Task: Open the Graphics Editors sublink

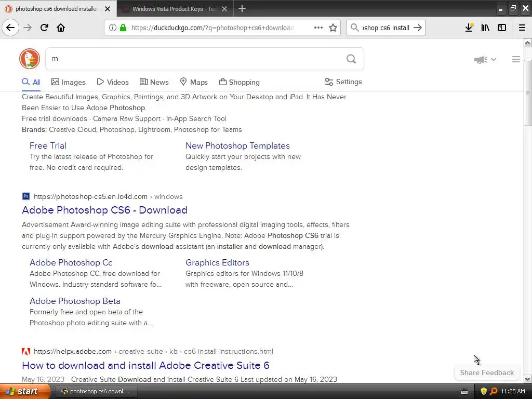Action: (x=217, y=262)
